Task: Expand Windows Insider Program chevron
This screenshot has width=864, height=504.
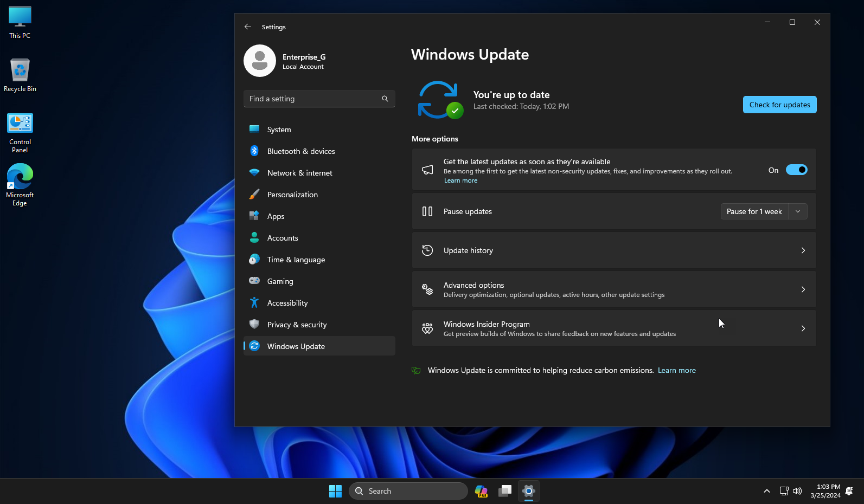Action: (803, 328)
